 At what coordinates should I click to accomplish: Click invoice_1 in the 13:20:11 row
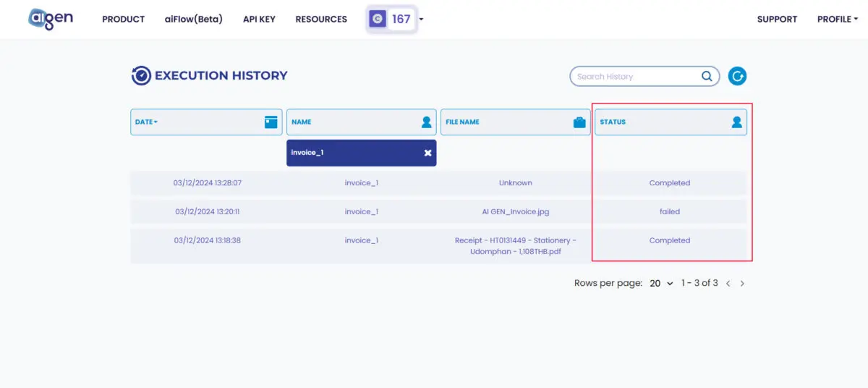click(x=362, y=211)
